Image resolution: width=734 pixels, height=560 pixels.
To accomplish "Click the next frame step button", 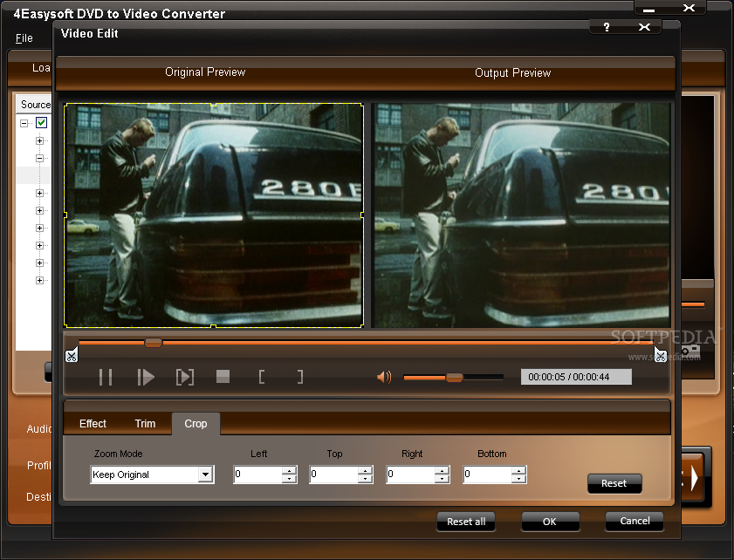I will 185,377.
